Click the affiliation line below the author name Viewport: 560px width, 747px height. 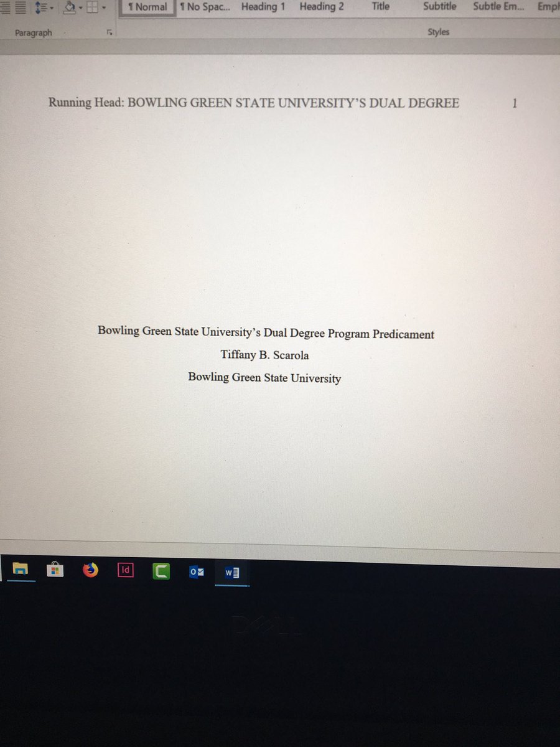[264, 377]
